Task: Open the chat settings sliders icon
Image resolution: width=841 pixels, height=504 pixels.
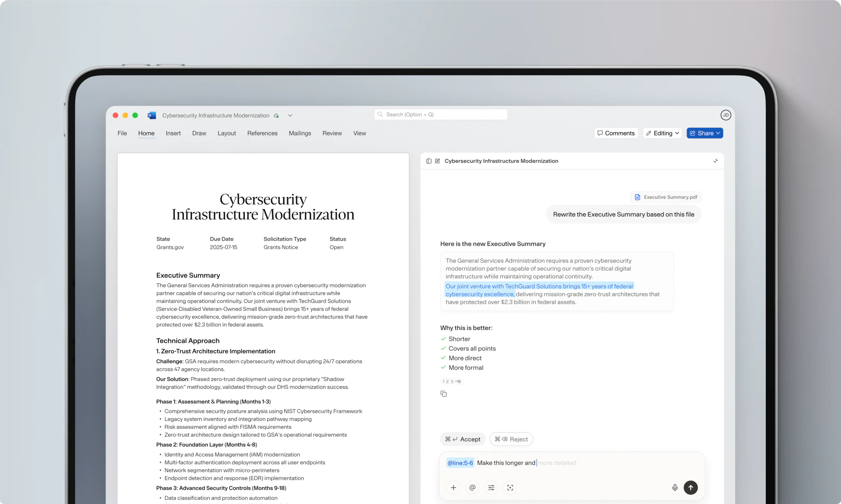Action: [x=491, y=488]
